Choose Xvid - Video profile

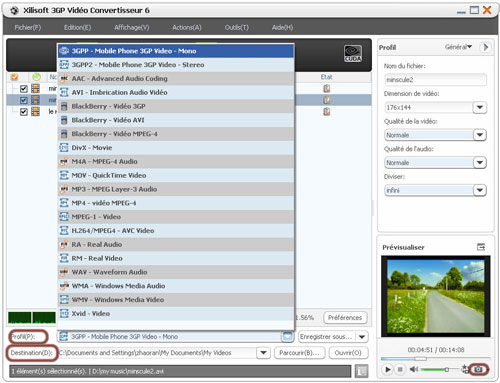coord(176,314)
